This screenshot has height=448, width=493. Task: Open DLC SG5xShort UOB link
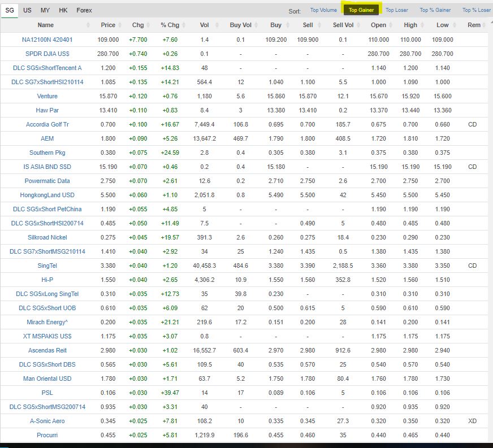[47, 308]
